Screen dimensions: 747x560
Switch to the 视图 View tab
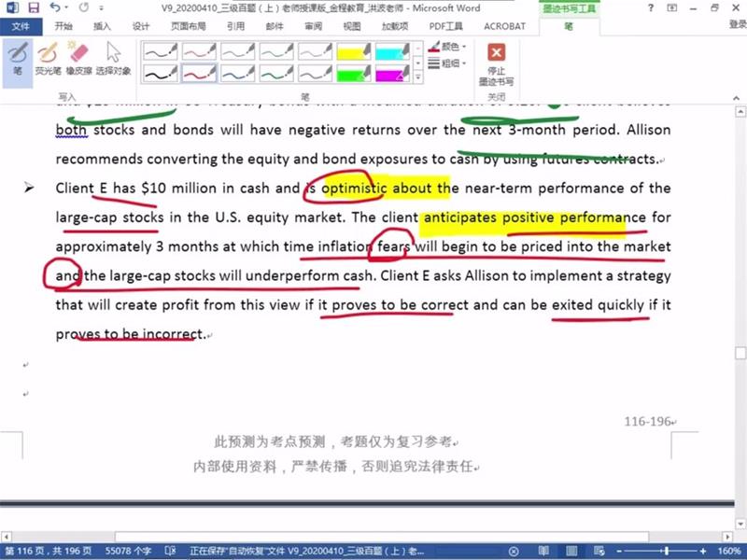coord(352,27)
